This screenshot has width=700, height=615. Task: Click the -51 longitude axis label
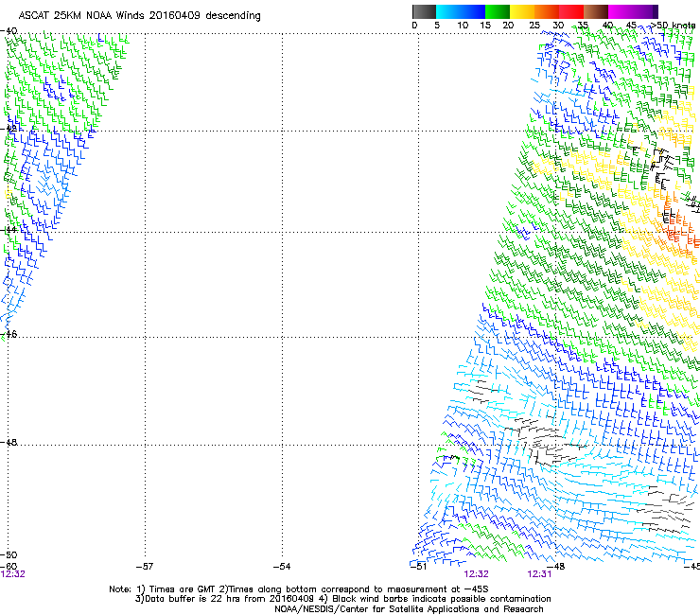418,567
